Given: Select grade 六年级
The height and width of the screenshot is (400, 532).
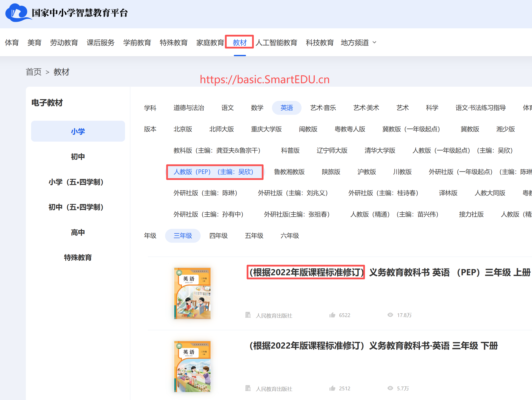Looking at the screenshot, I should pyautogui.click(x=290, y=236).
